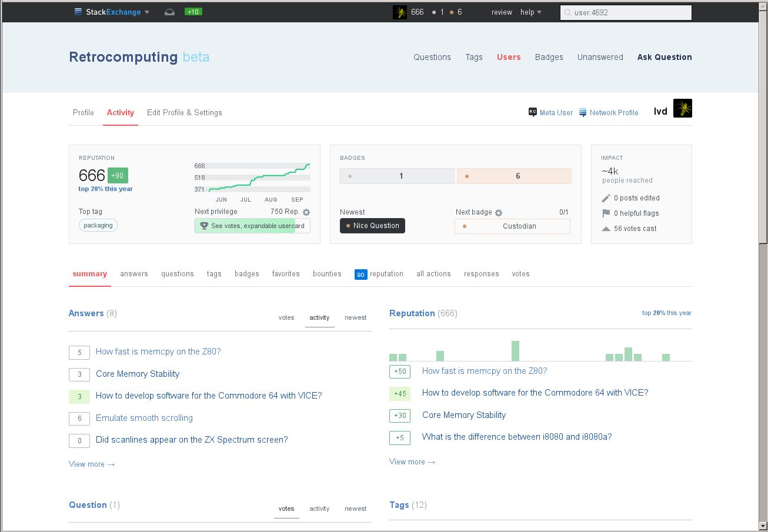768x532 pixels.
Task: Expand Answers list with View more
Action: 92,464
